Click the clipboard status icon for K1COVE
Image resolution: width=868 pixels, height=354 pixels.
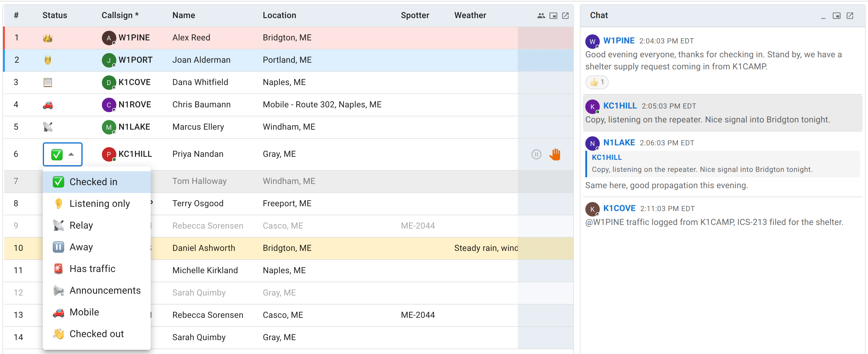tap(48, 82)
